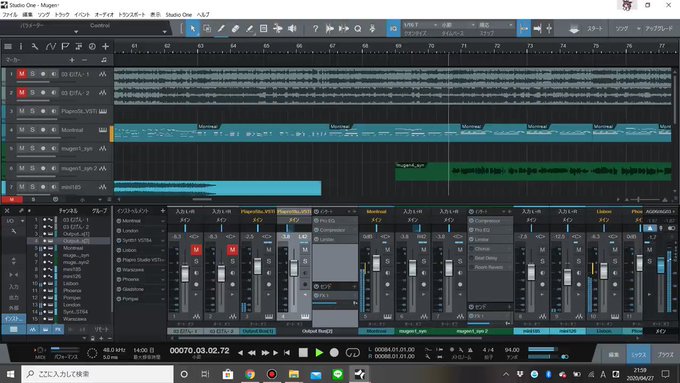Arm record on the Montreal track
Viewport: 680px width, 383px height.
pos(43,130)
